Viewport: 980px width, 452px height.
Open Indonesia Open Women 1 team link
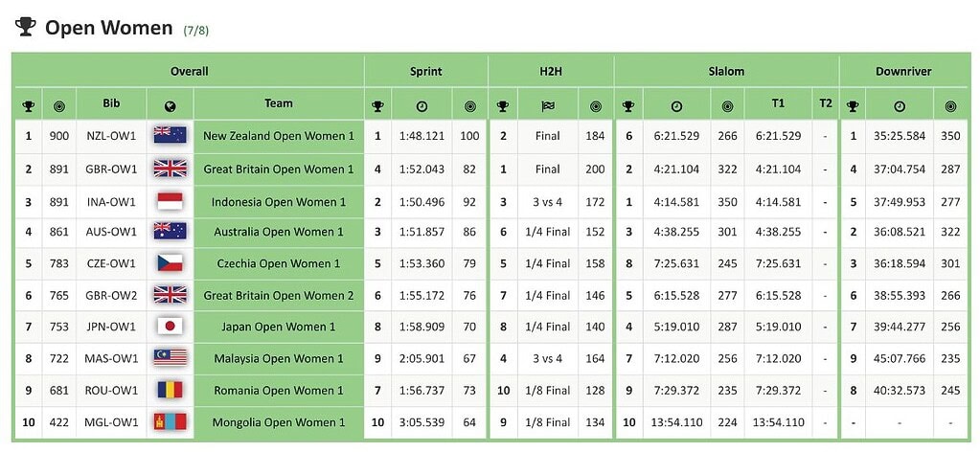(279, 202)
